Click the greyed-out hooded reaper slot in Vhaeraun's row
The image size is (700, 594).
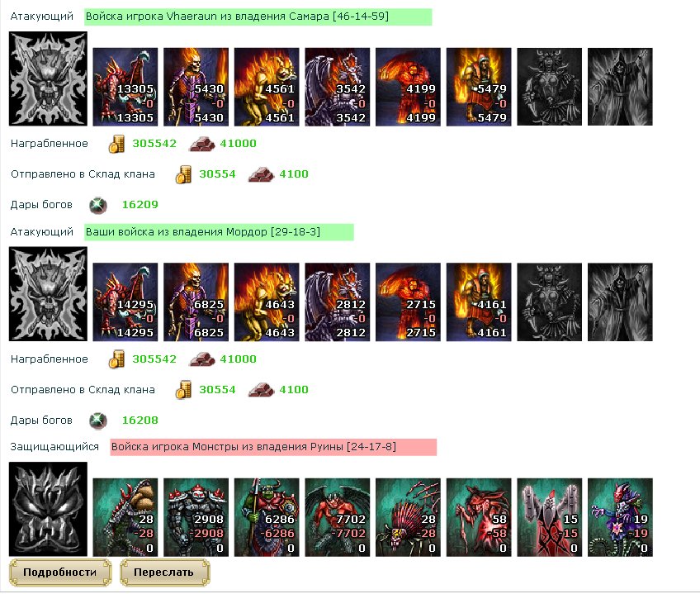620,87
